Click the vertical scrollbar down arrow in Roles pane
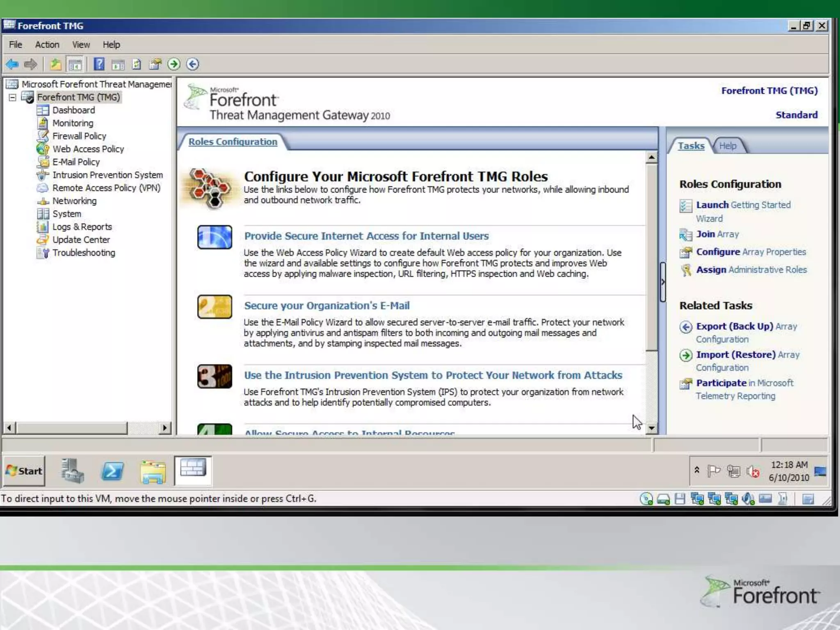This screenshot has width=840, height=630. pos(651,428)
